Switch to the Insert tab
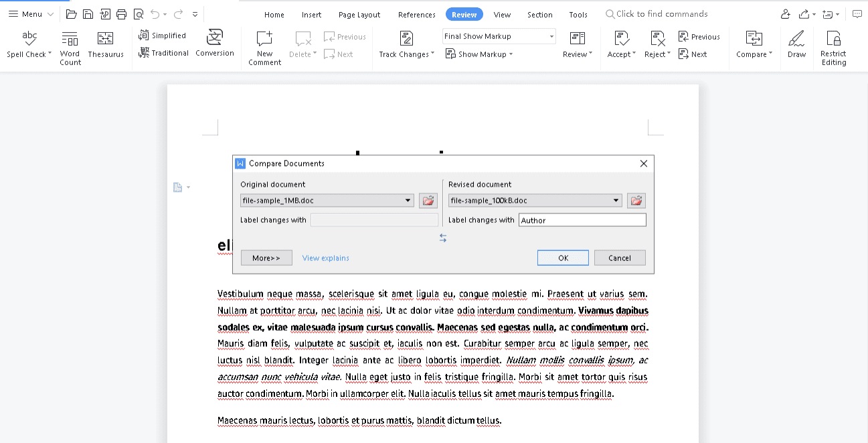The height and width of the screenshot is (443, 868). pos(311,15)
